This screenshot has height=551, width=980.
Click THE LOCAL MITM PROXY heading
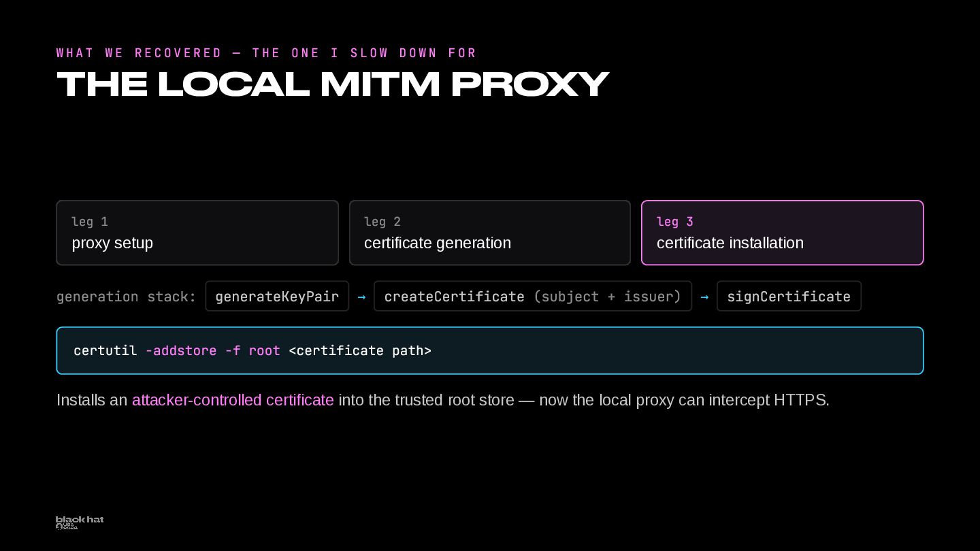(x=333, y=84)
